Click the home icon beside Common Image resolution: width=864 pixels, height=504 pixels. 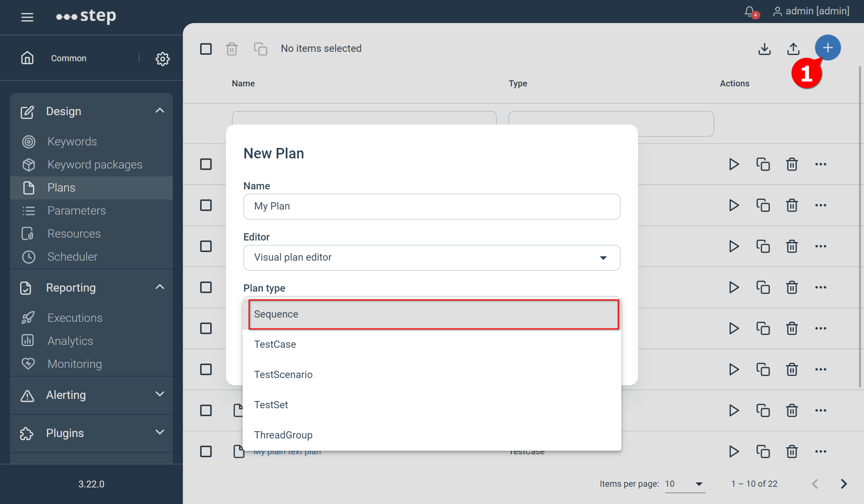27,58
